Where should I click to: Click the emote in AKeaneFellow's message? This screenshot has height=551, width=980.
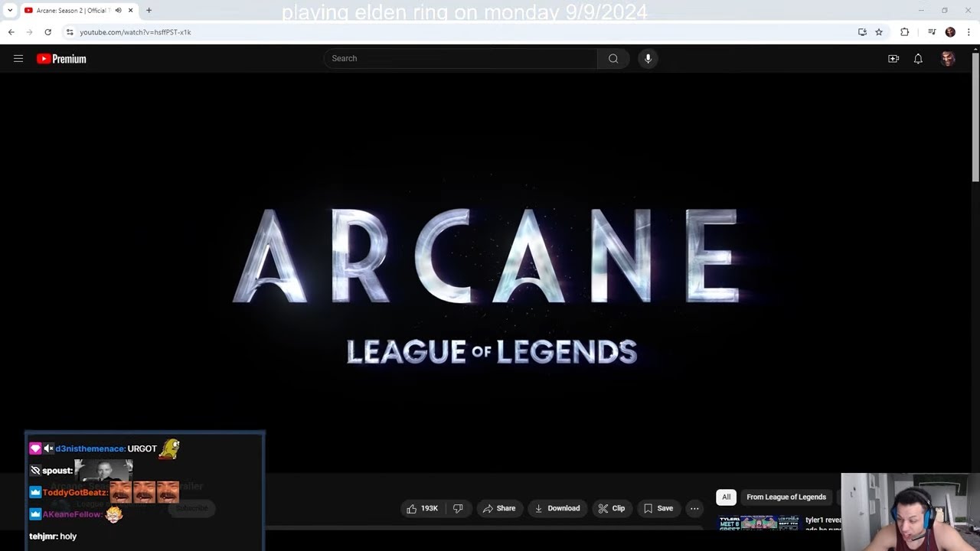pos(113,514)
